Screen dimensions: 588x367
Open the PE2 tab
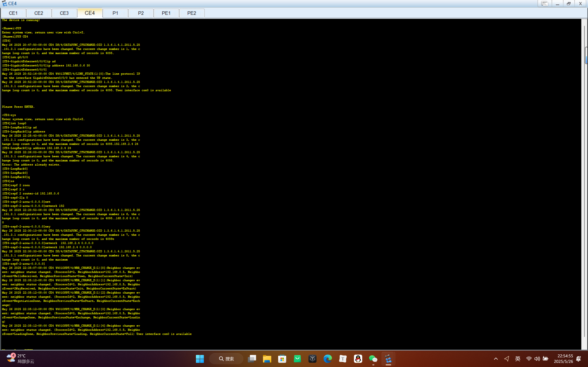click(x=192, y=13)
